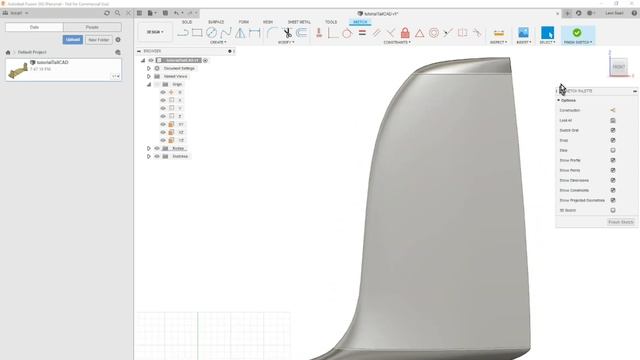This screenshot has width=640, height=360.
Task: Expand the Bodies folder
Action: pyautogui.click(x=149, y=148)
